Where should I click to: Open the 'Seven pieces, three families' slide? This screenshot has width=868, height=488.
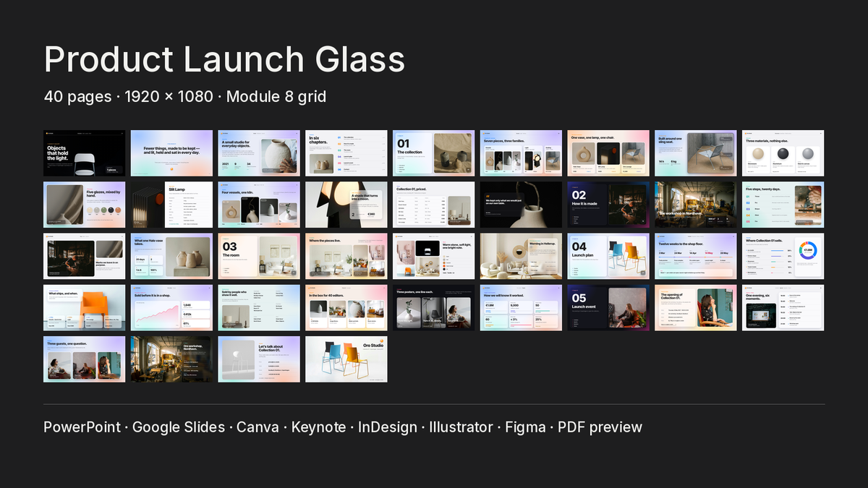521,153
